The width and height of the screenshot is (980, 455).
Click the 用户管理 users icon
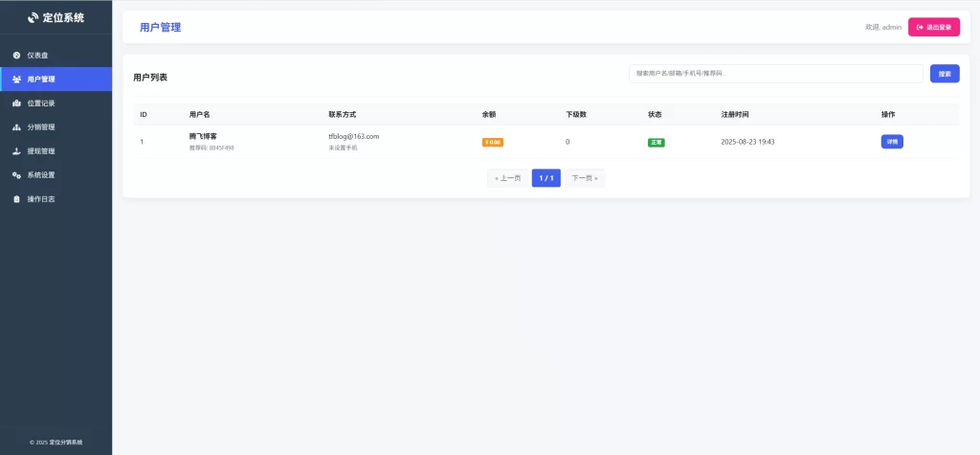tap(17, 80)
